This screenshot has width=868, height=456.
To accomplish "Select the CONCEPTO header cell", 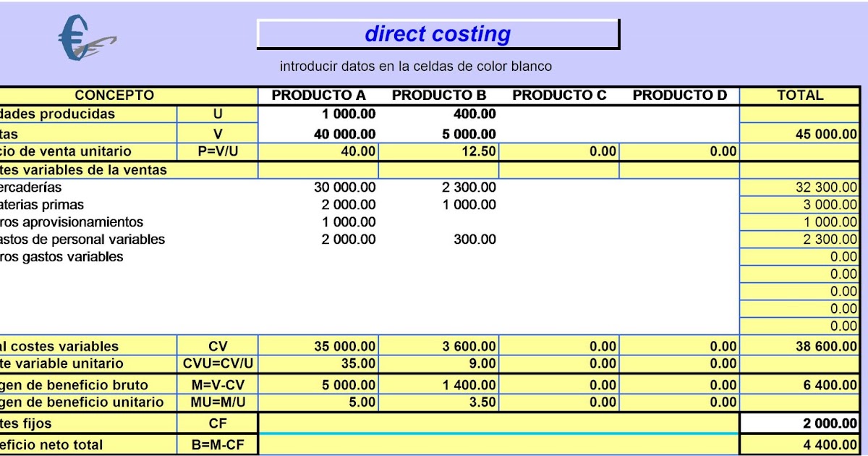I will point(116,95).
